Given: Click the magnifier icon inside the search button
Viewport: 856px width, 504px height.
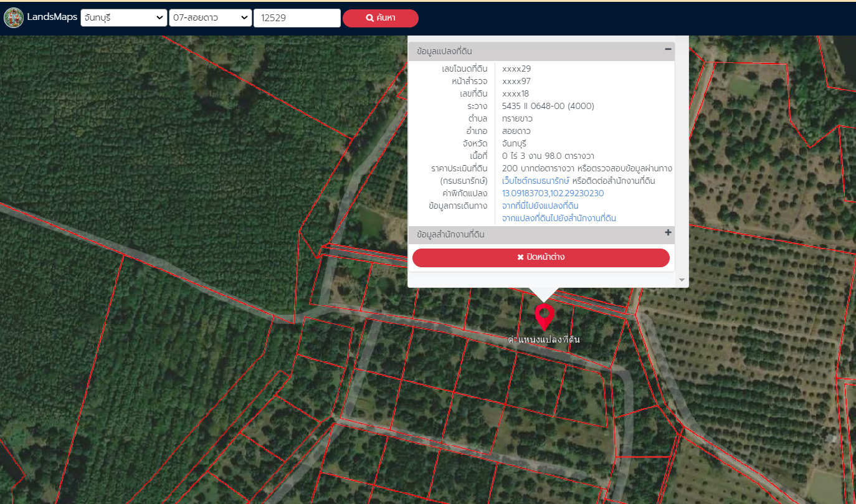Looking at the screenshot, I should tap(369, 19).
